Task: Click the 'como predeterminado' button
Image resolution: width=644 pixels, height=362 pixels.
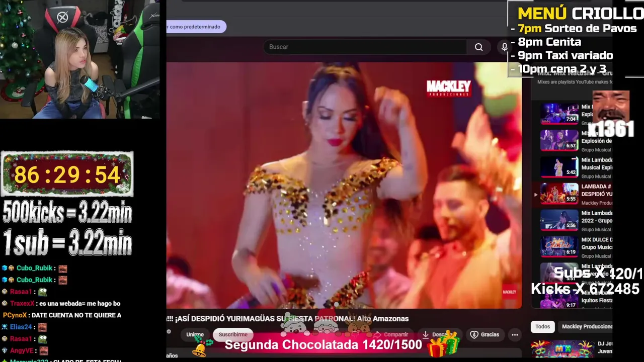Action: 195,27
